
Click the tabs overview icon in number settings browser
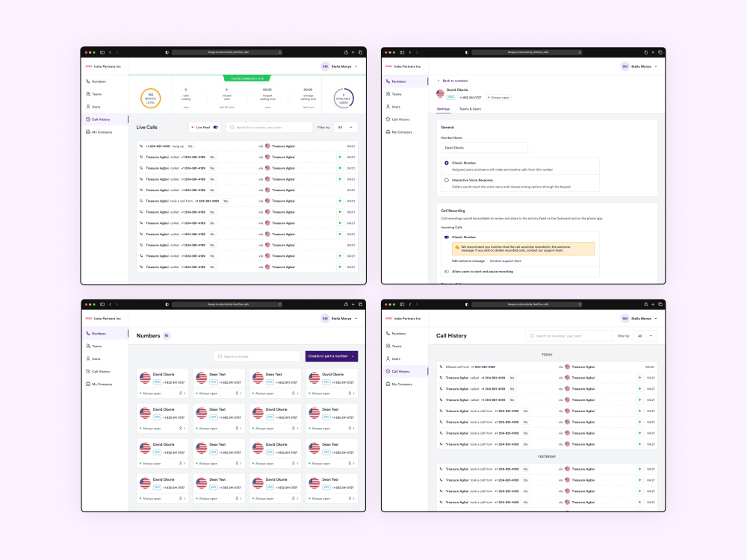click(x=660, y=52)
